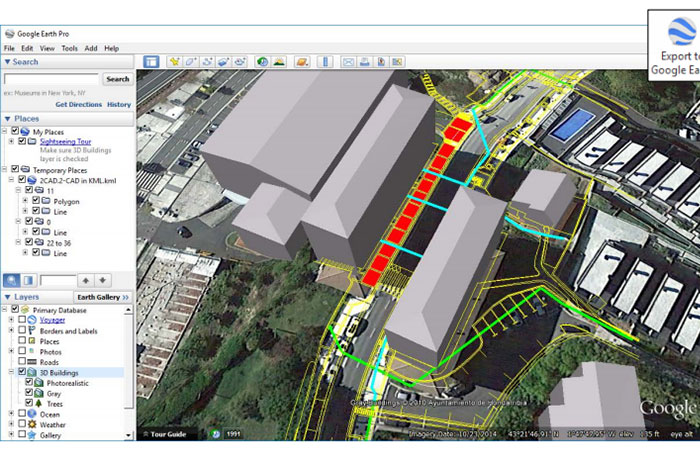
Task: Enable the Ocean layer checkbox
Action: [x=22, y=413]
